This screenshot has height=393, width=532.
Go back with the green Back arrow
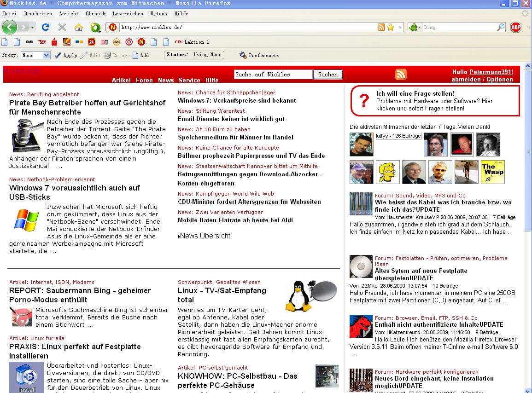click(10, 27)
